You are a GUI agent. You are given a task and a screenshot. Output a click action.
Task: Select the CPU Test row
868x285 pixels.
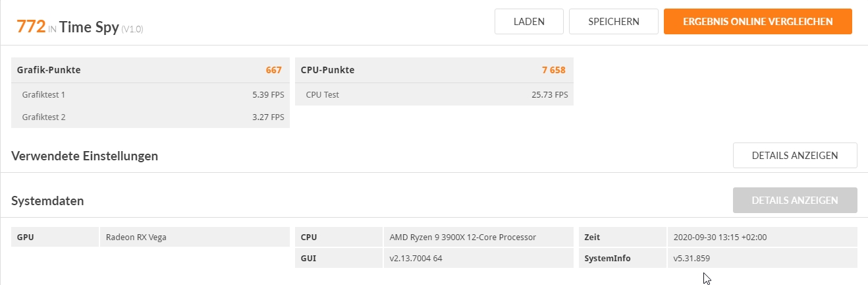pos(434,94)
